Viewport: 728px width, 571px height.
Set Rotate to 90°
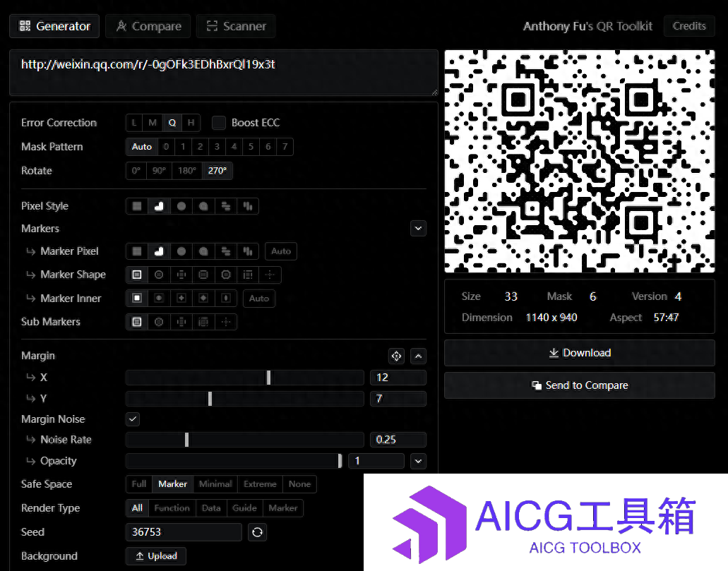tap(160, 170)
